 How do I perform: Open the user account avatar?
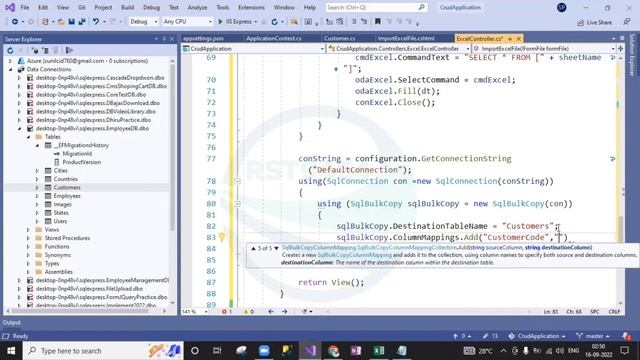point(562,7)
